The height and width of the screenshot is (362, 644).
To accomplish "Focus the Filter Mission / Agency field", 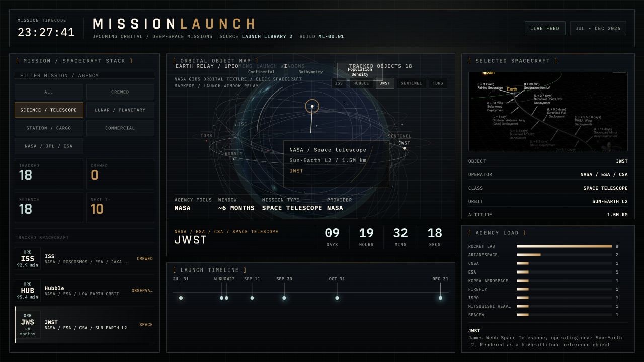I will pos(85,75).
